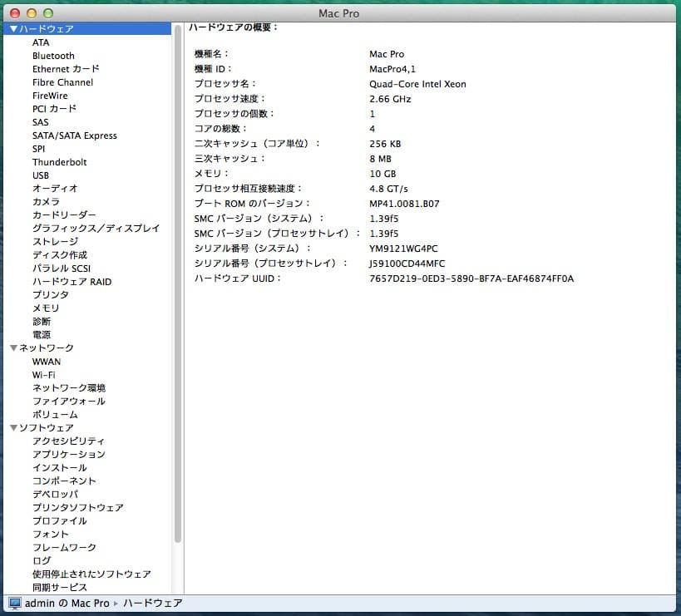
Task: View ファイアウォール network settings
Action: pyautogui.click(x=70, y=401)
